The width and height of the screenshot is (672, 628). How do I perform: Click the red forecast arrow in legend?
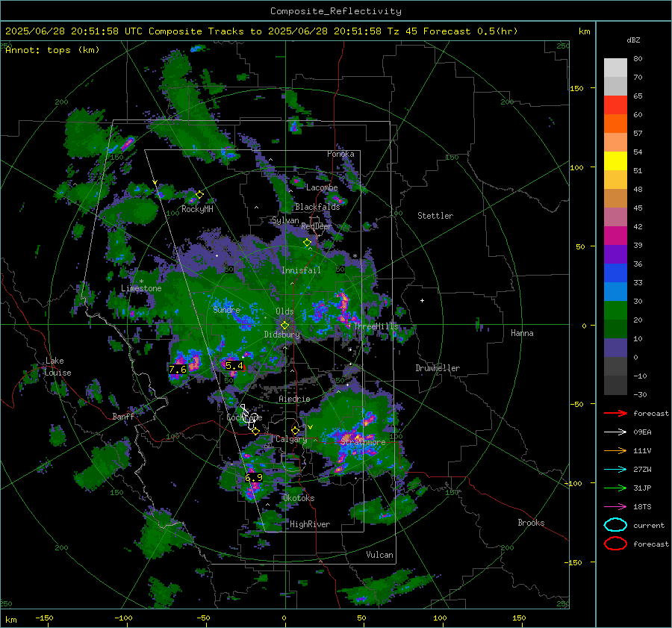[x=615, y=413]
